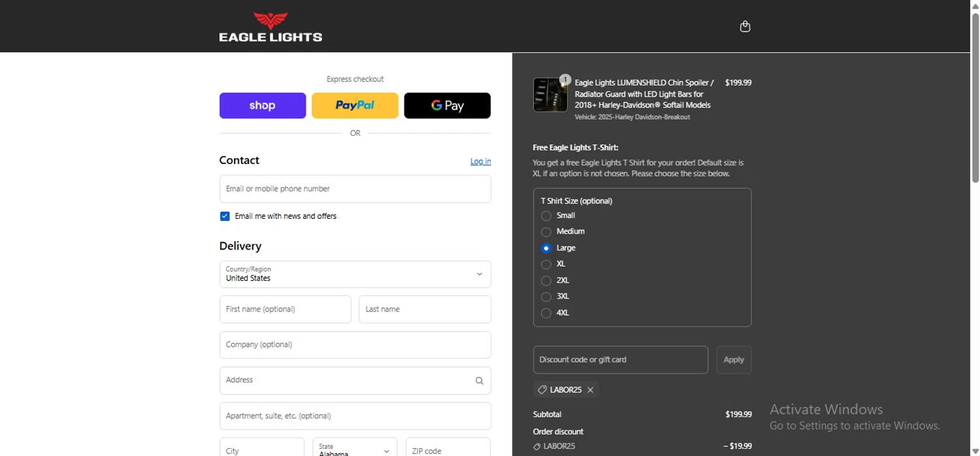980x456 pixels.
Task: Select 3XL T-shirt size
Action: (x=546, y=297)
